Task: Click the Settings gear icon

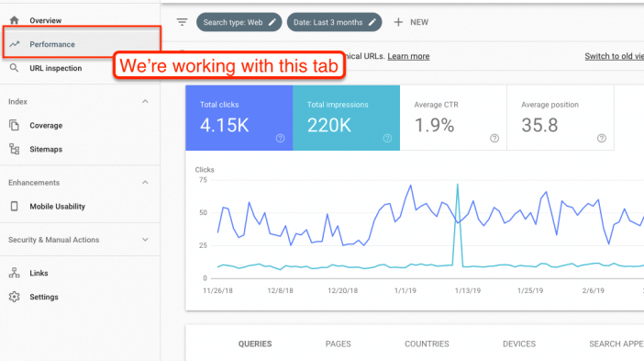Action: click(15, 297)
